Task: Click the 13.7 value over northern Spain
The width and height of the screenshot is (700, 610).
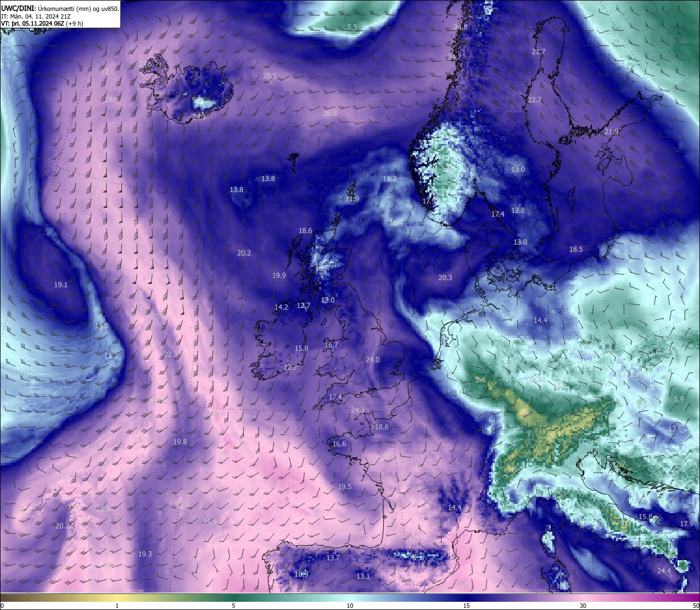Action: [x=333, y=558]
